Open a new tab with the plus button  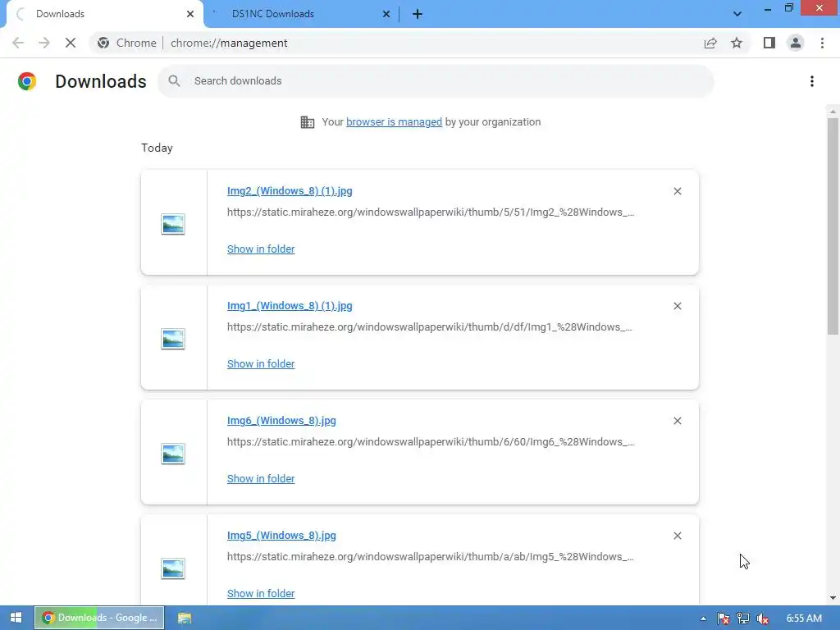(418, 14)
